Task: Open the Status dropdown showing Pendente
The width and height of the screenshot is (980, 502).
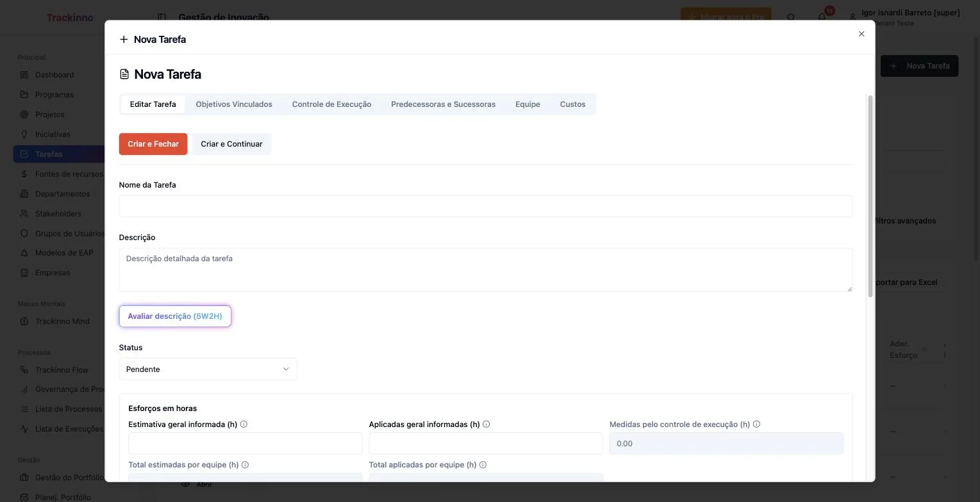Action: coord(208,369)
